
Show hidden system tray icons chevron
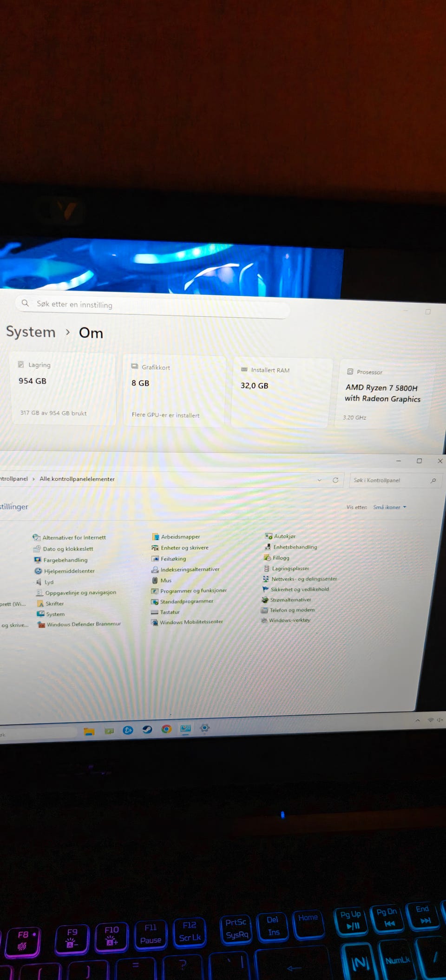click(x=418, y=720)
